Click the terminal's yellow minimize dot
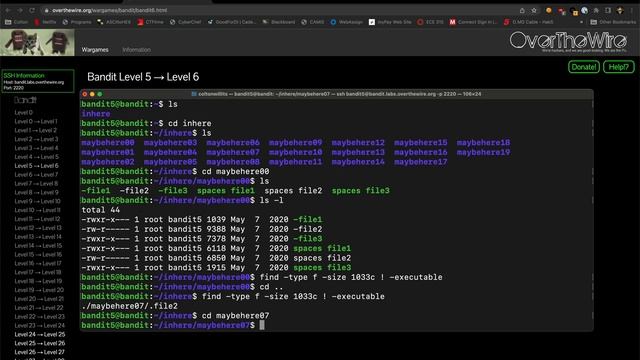This screenshot has height=360, width=640. coord(92,94)
